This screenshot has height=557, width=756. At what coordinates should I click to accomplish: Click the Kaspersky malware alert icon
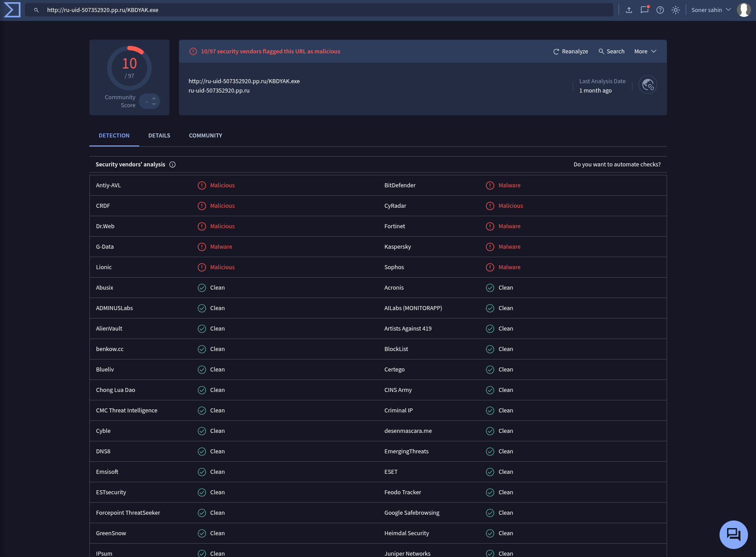490,246
